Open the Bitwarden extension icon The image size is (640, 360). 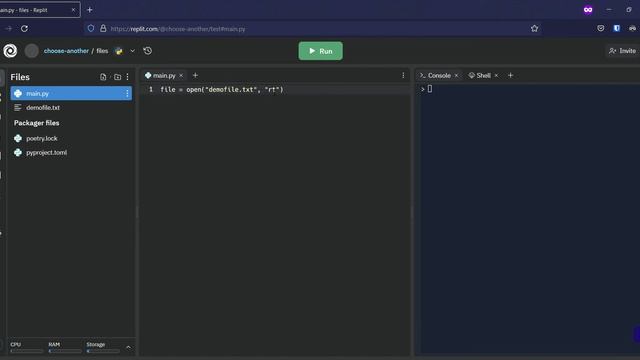coord(617,28)
